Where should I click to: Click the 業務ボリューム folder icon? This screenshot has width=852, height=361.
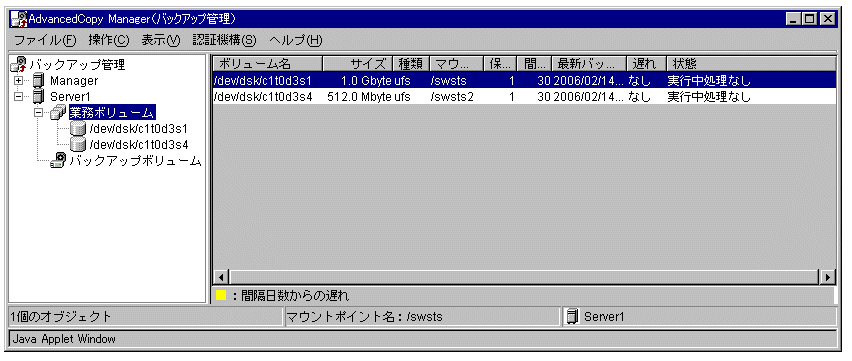tap(58, 113)
